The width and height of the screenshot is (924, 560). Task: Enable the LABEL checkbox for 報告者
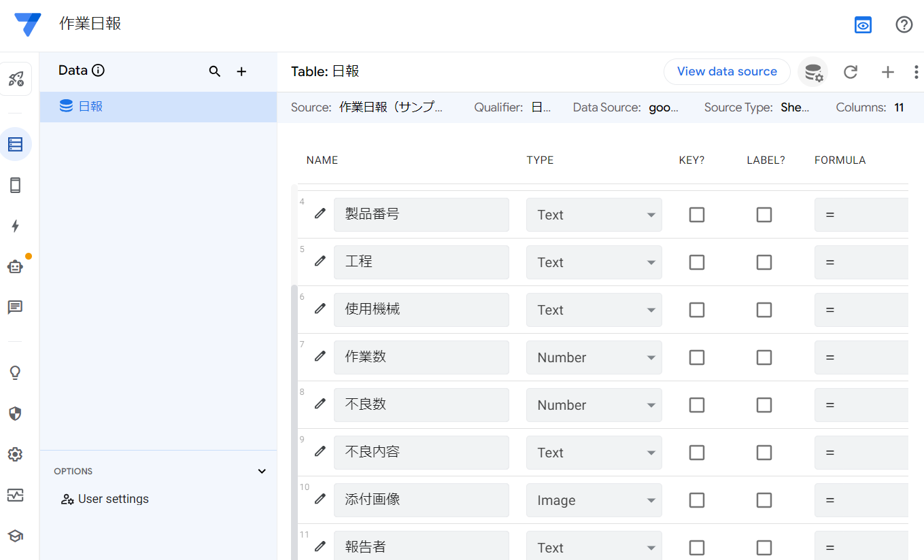point(764,547)
